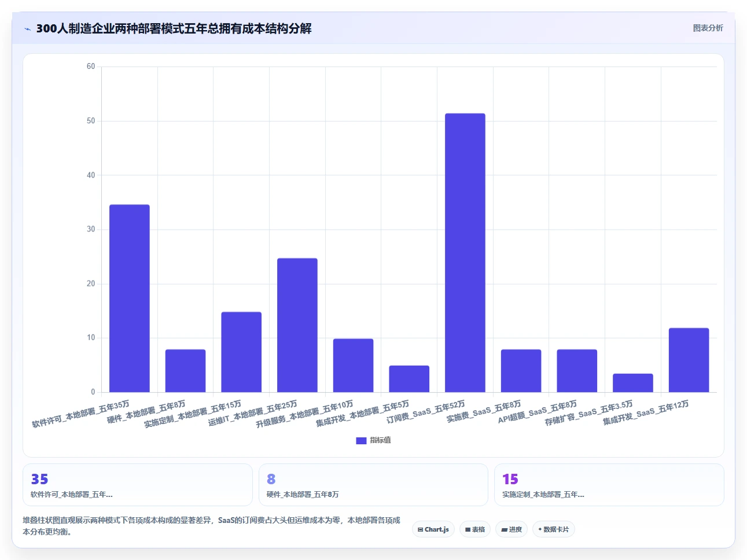Click the sparkle icon in the 数据卡片 chip
Image resolution: width=747 pixels, height=560 pixels.
(540, 529)
